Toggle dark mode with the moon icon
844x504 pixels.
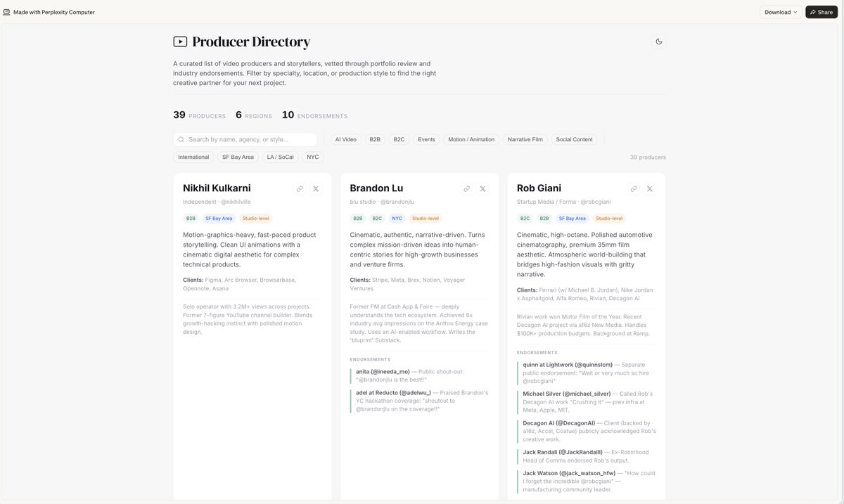(x=659, y=41)
